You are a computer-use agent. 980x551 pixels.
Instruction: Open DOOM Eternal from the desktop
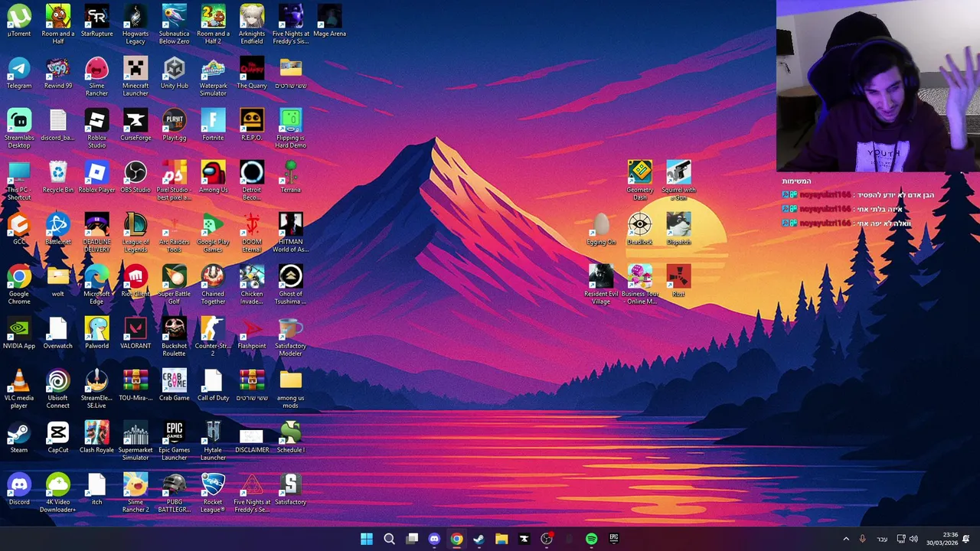[252, 233]
